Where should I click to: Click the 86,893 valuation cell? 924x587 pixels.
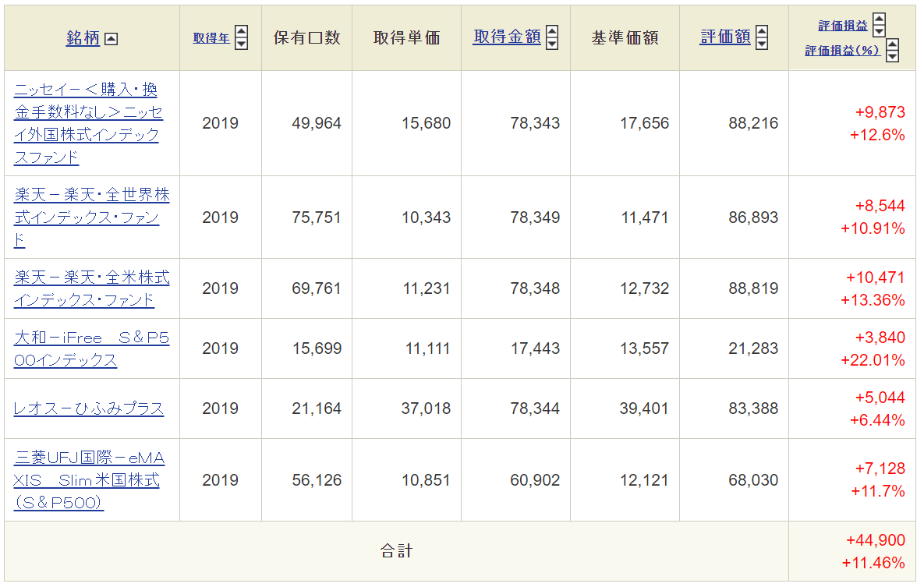point(753,217)
